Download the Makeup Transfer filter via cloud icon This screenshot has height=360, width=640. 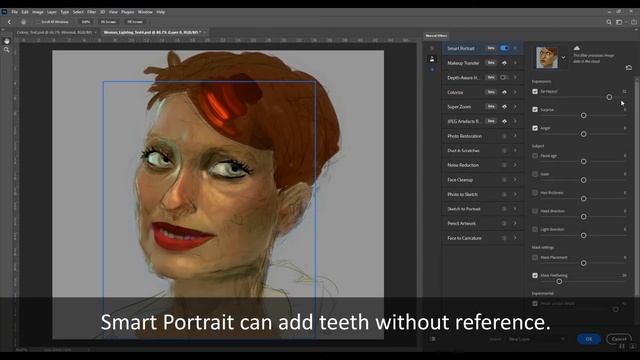[x=504, y=63]
